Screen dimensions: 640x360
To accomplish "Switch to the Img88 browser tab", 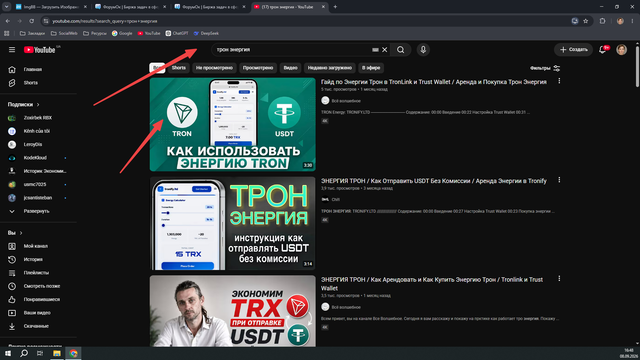I will pyautogui.click(x=51, y=7).
